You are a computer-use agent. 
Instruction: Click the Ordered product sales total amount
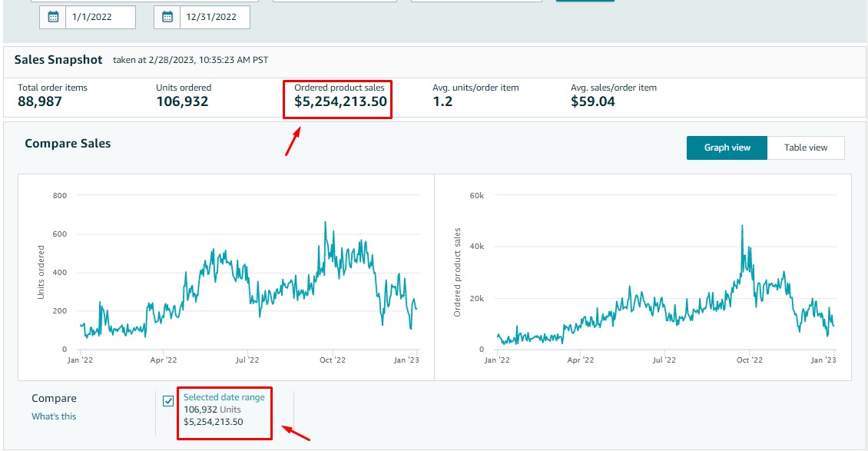click(x=340, y=101)
